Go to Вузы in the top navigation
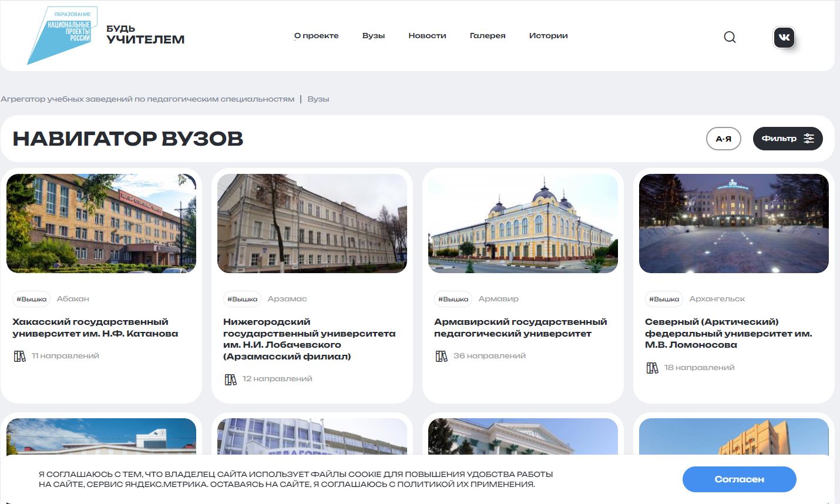Image resolution: width=840 pixels, height=504 pixels. point(374,36)
